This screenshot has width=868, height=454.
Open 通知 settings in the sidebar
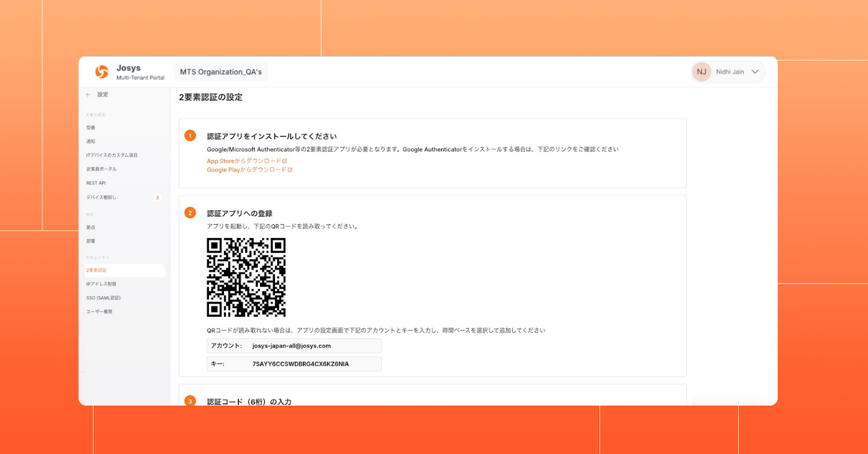click(x=91, y=142)
